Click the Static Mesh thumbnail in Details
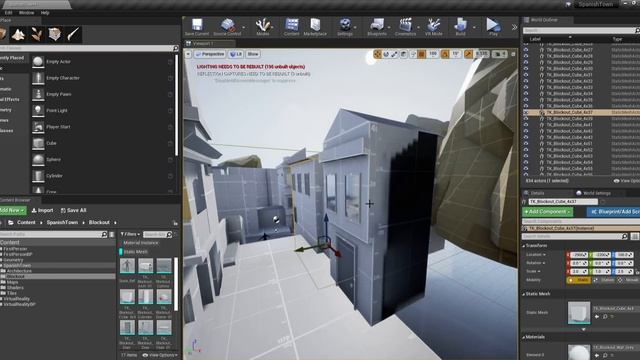The height and width of the screenshot is (360, 640). pyautogui.click(x=579, y=313)
